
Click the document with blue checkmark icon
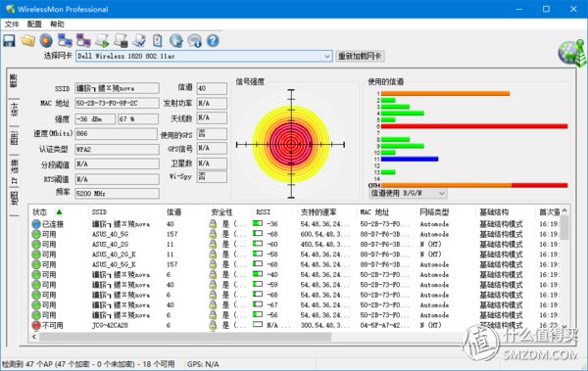point(139,40)
